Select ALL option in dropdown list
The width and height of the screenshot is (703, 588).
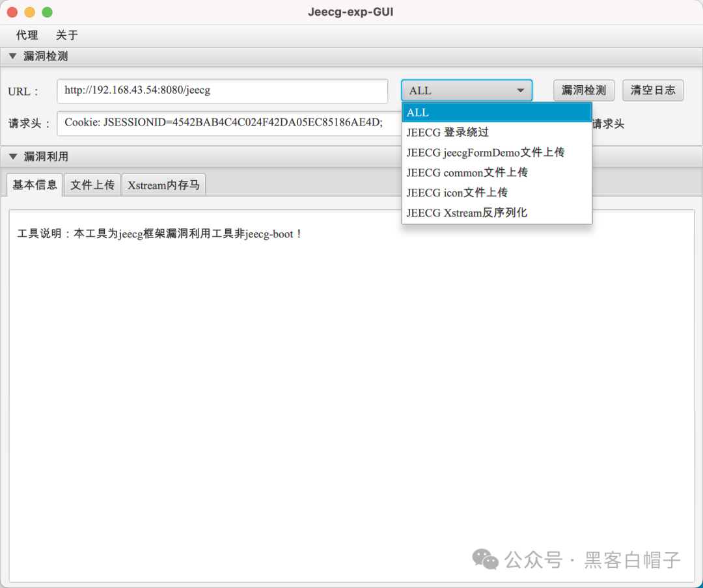497,113
